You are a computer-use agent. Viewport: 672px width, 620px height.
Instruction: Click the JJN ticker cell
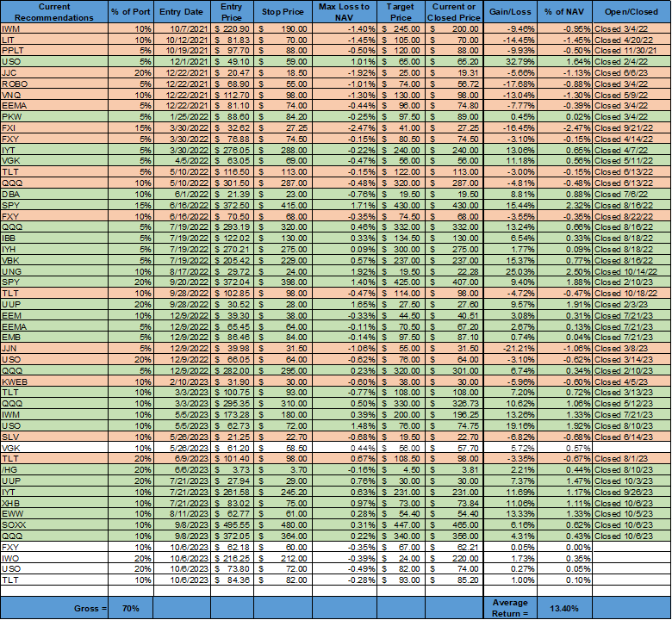click(54, 349)
